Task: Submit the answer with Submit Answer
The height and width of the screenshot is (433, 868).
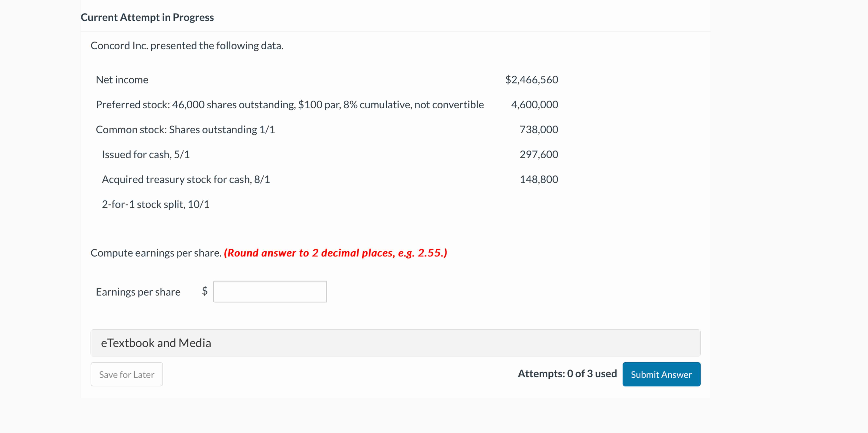Action: tap(661, 374)
